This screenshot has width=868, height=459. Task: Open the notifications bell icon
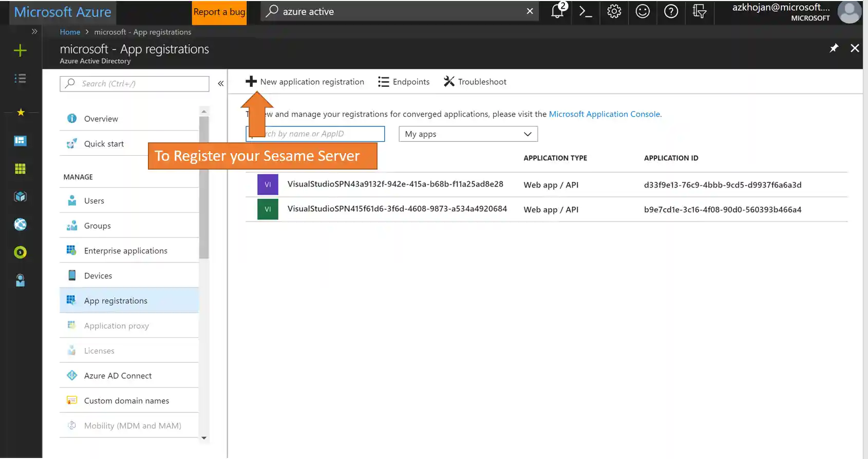(558, 11)
